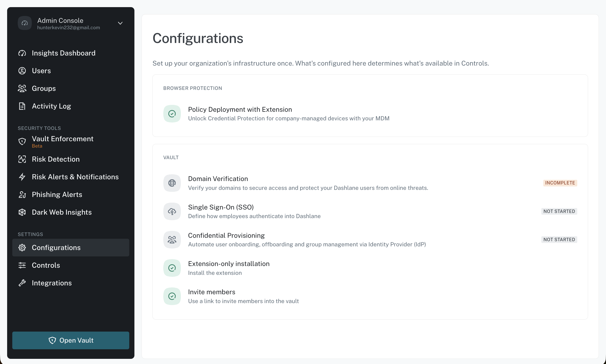Screen dimensions: 606x364
Task: Open Risk Alerts & Notifications
Action: (71, 177)
